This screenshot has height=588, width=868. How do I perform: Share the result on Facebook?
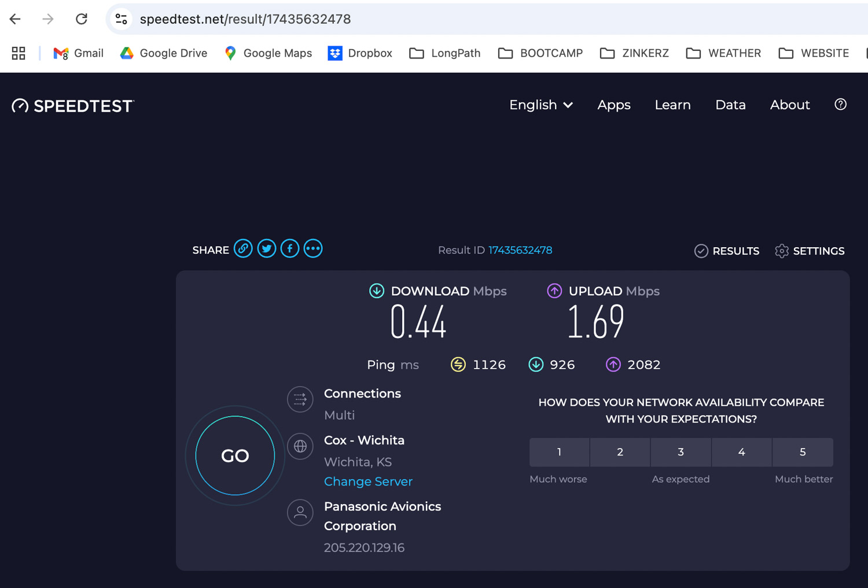coord(290,249)
